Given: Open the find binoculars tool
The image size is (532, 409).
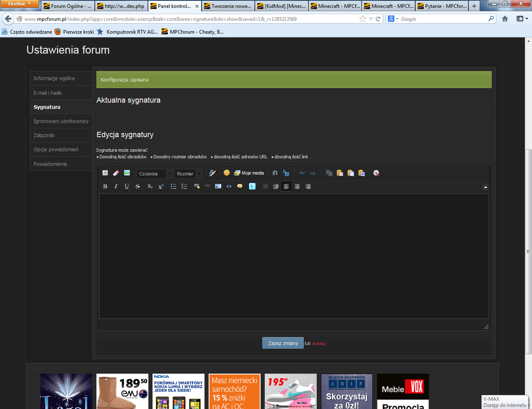Looking at the screenshot, I should [275, 173].
